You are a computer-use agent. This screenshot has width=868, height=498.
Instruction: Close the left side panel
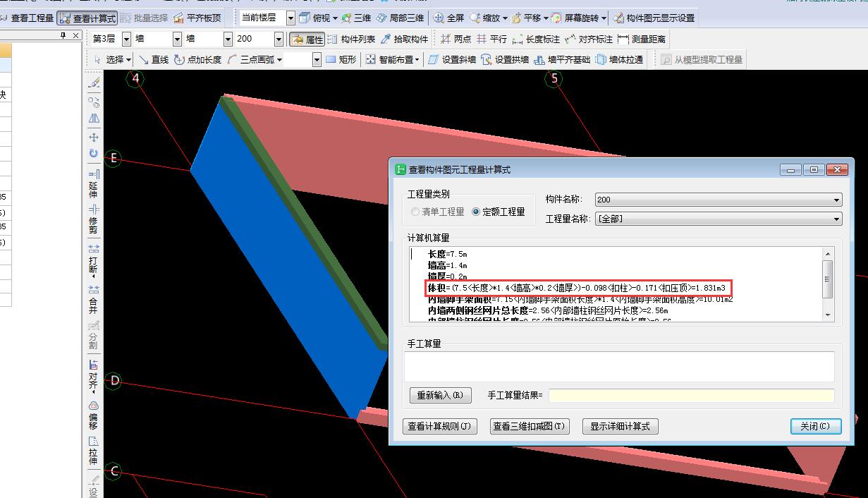pos(75,35)
